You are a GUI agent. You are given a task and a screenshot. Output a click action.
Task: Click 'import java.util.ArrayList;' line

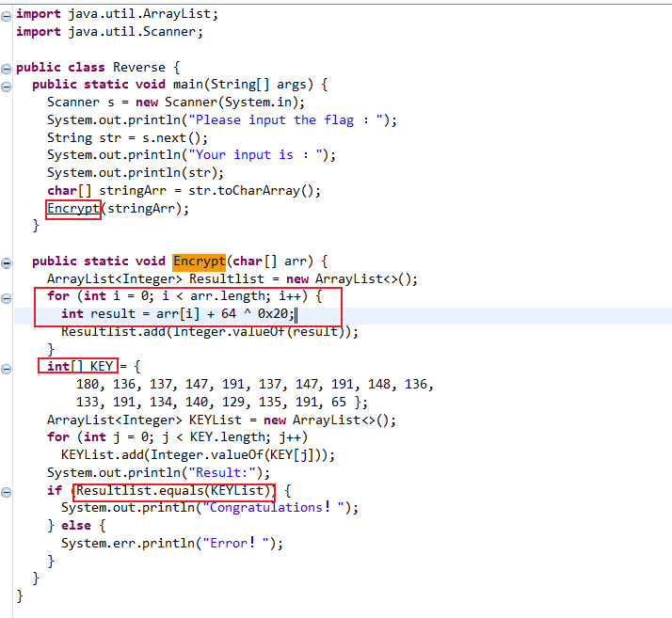[x=117, y=14]
